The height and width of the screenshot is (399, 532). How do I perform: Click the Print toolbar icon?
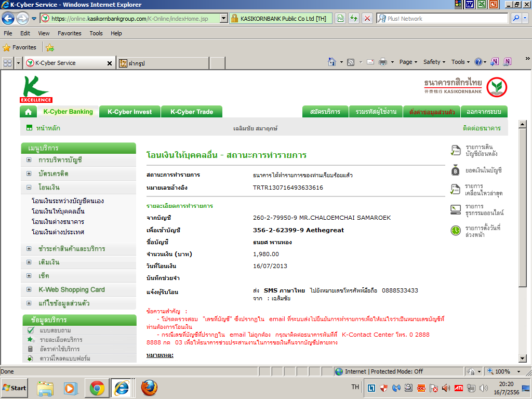383,62
